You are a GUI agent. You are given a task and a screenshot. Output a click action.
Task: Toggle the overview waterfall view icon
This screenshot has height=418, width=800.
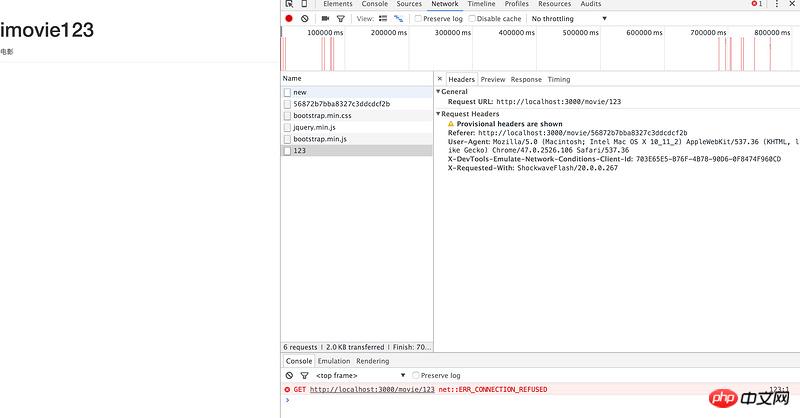[398, 18]
